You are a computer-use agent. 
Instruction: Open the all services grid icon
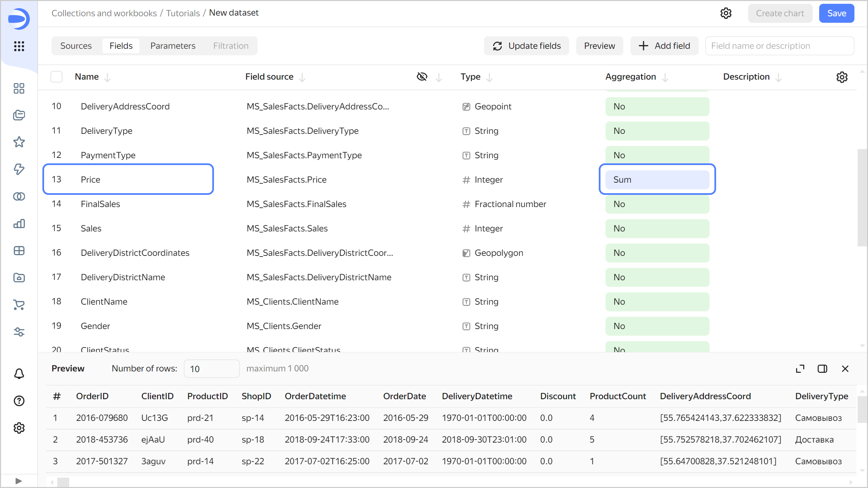19,46
